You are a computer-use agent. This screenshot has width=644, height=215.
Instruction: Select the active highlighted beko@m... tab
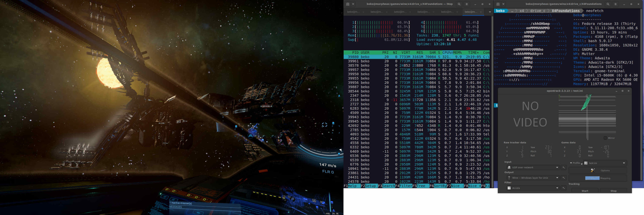pos(471,12)
